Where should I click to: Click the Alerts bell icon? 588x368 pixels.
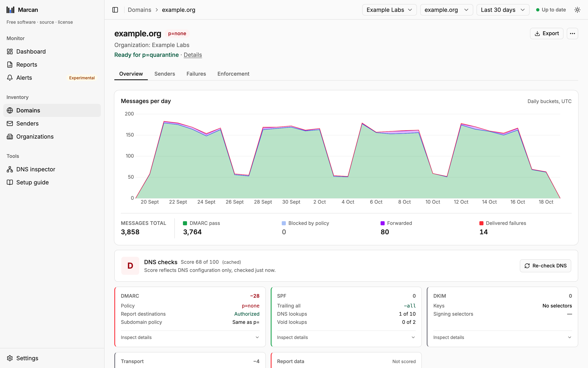10,78
